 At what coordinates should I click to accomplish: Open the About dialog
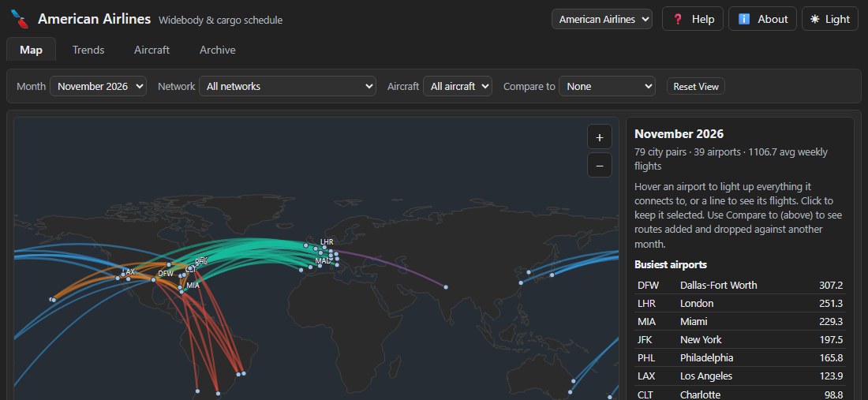pyautogui.click(x=762, y=19)
